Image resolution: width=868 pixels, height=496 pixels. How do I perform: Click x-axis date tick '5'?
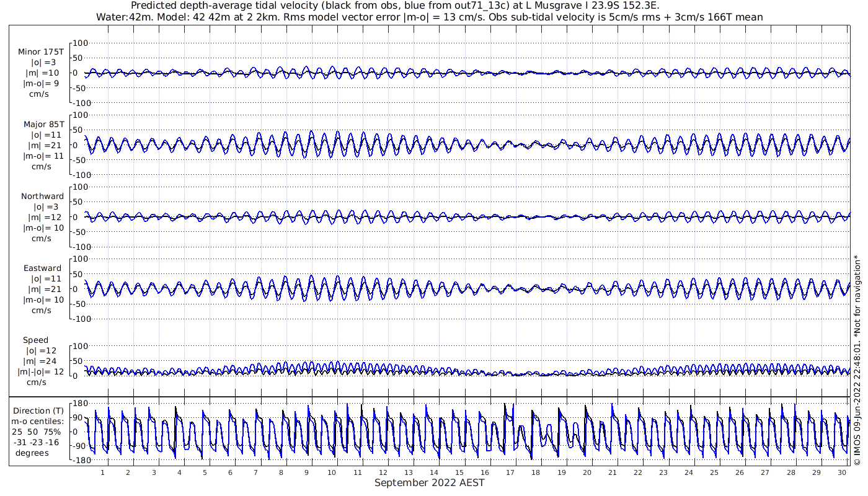(204, 472)
